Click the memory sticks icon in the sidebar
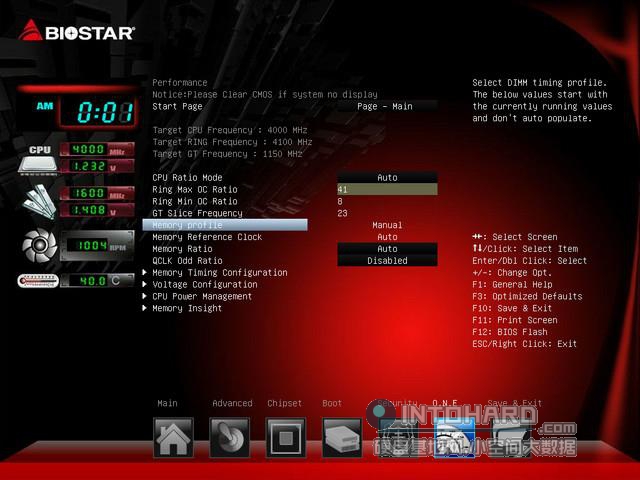The height and width of the screenshot is (480, 640). pos(39,202)
